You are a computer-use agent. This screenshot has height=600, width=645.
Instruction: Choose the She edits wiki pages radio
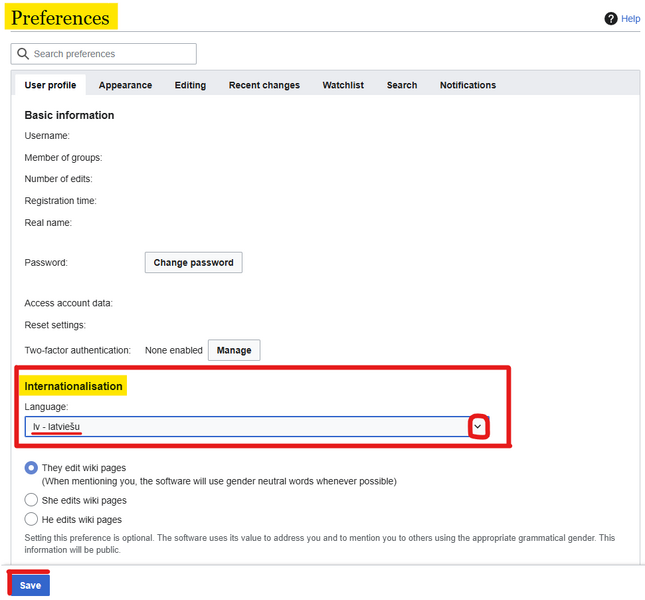(31, 499)
